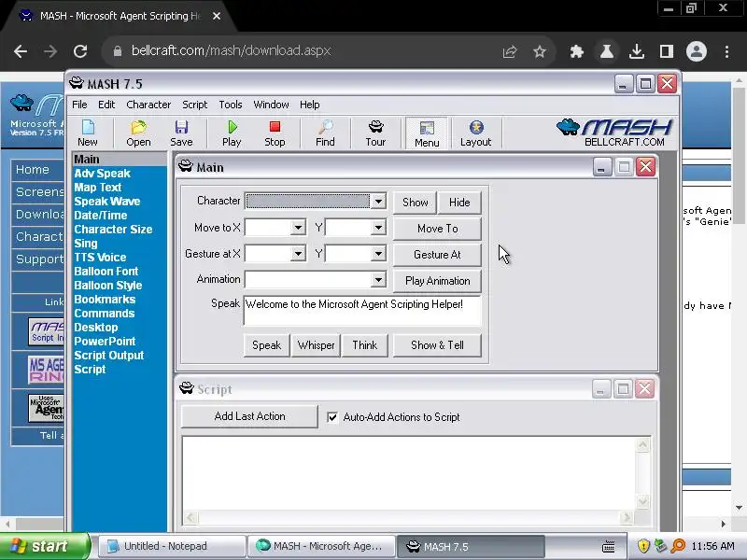This screenshot has height=560, width=747.
Task: Open the Chrome profile avatar
Action: tap(696, 51)
